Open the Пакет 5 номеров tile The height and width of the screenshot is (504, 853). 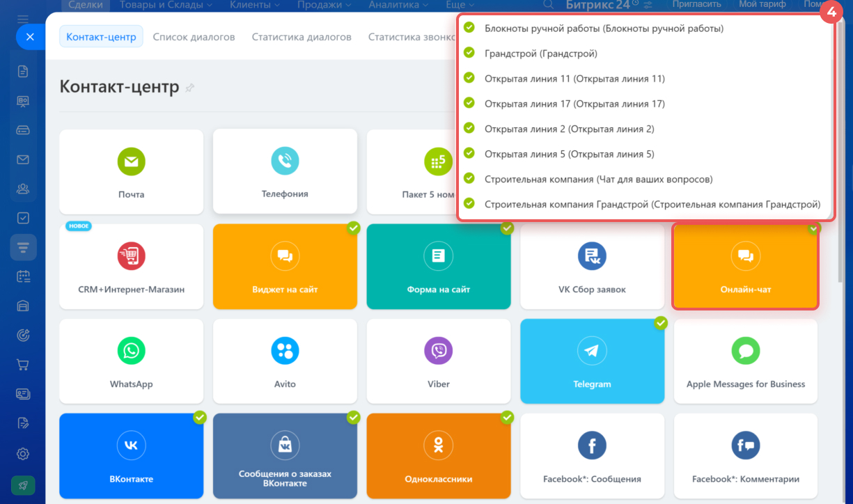pos(411,171)
